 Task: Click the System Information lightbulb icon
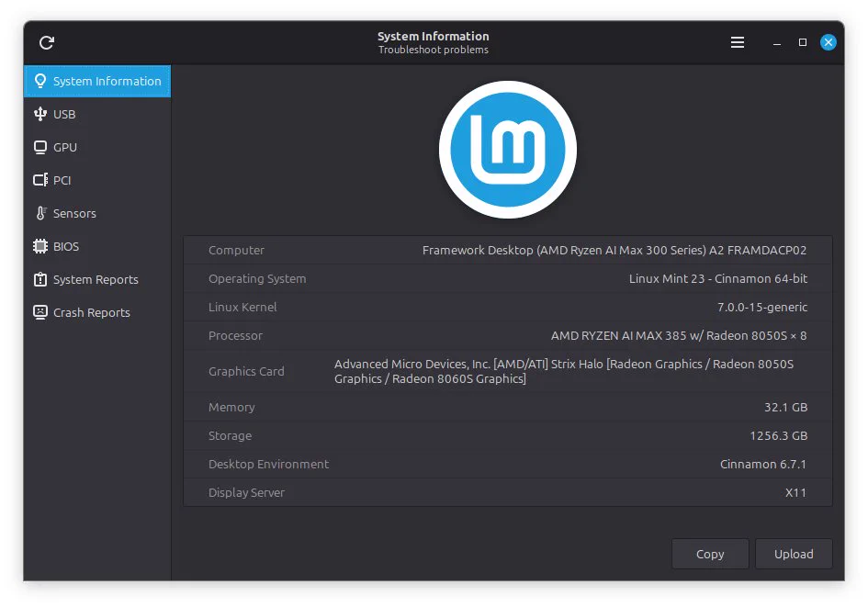point(39,81)
